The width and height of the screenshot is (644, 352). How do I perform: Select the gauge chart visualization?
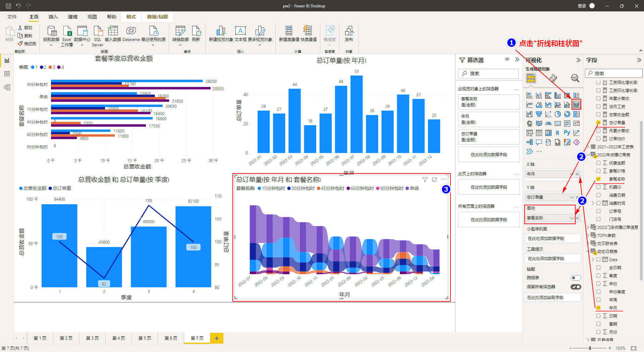point(548,123)
